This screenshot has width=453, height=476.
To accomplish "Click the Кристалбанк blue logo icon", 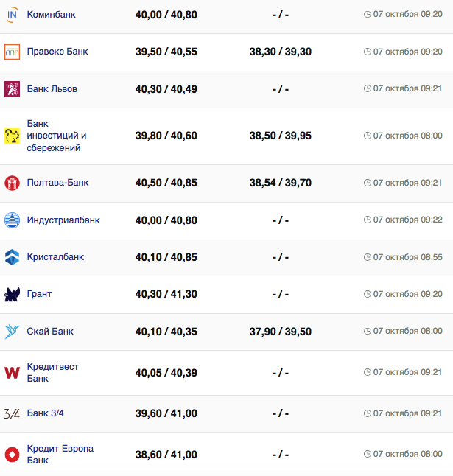I will 12,257.
